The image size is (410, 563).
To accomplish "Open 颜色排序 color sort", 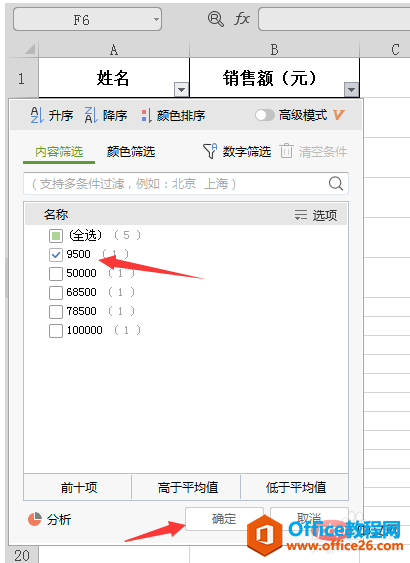I will point(173,116).
